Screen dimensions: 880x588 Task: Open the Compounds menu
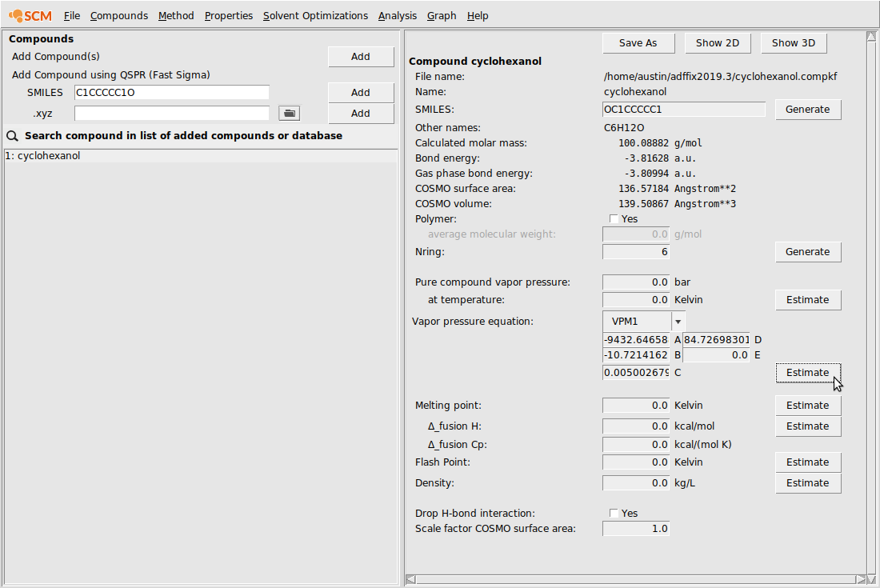119,16
